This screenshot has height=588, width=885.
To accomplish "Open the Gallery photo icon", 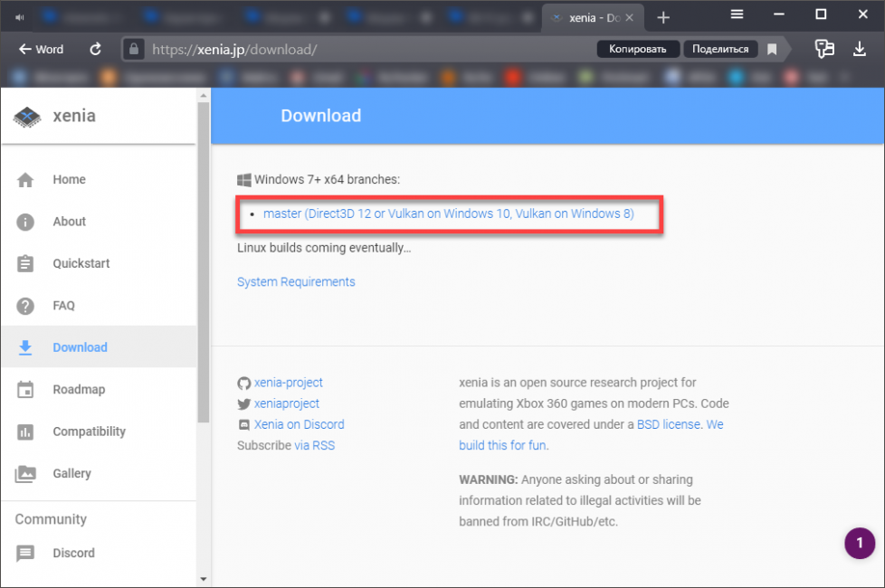I will 25,474.
